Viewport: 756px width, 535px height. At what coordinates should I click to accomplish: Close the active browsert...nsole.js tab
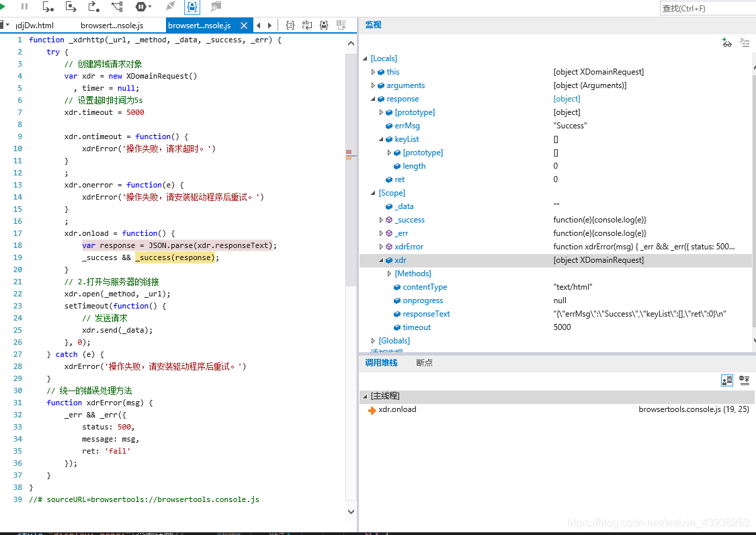244,26
